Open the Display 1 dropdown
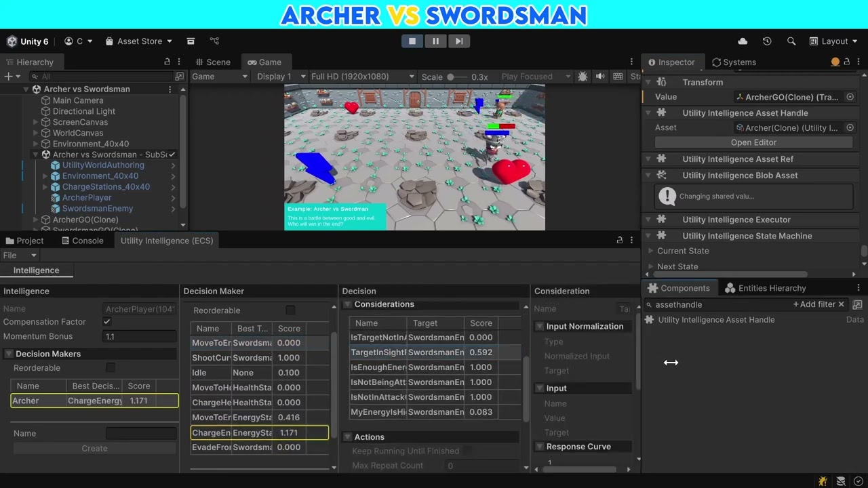Viewport: 868px width, 488px height. click(278, 77)
